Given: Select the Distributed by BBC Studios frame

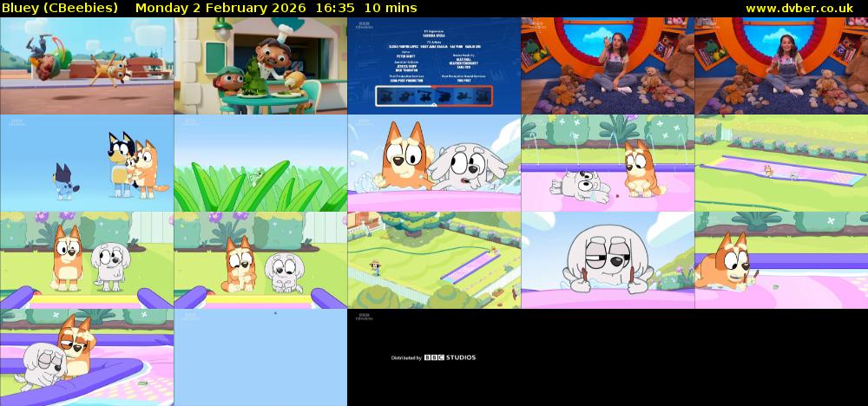Looking at the screenshot, I should pos(434,357).
